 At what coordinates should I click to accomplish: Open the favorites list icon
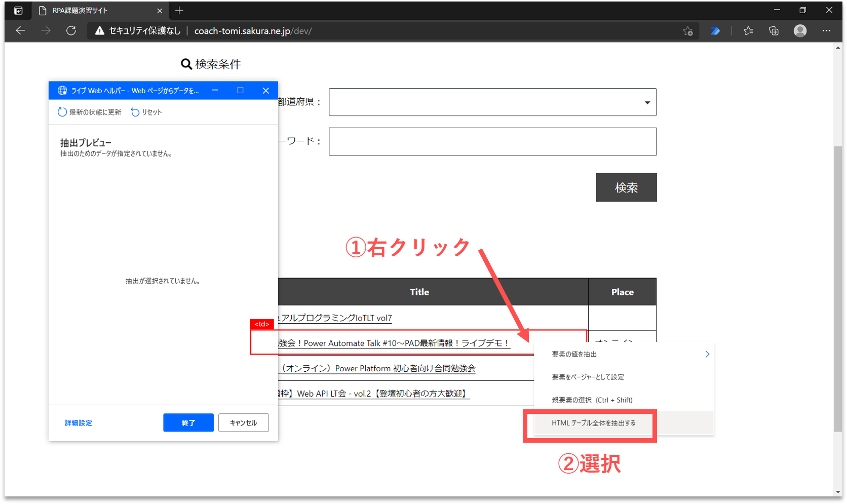tap(748, 31)
